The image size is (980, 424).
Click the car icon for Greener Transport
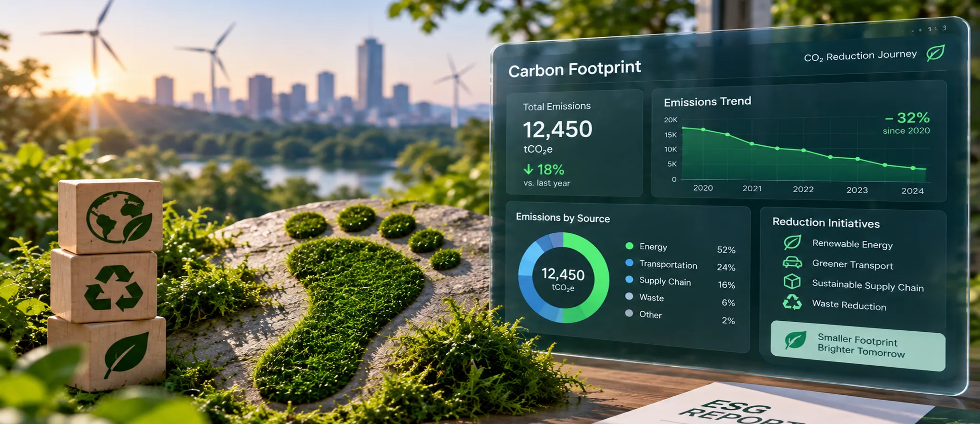[792, 262]
